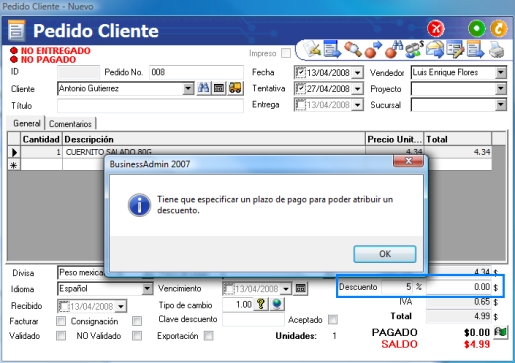The height and width of the screenshot is (363, 515).
Task: Click the globe icon beside Tipo de cambio
Action: [x=277, y=304]
